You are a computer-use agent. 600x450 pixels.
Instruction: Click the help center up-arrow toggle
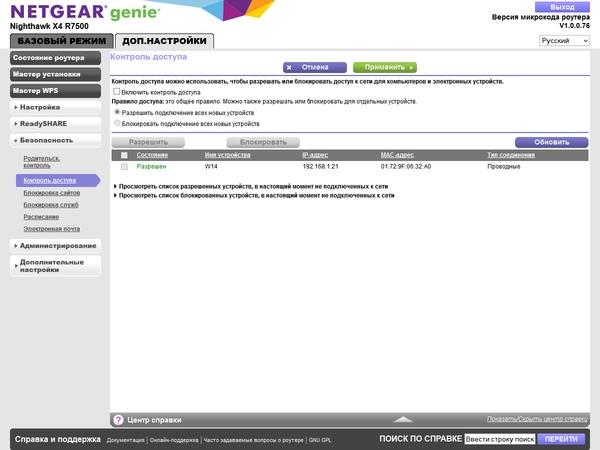click(x=403, y=420)
